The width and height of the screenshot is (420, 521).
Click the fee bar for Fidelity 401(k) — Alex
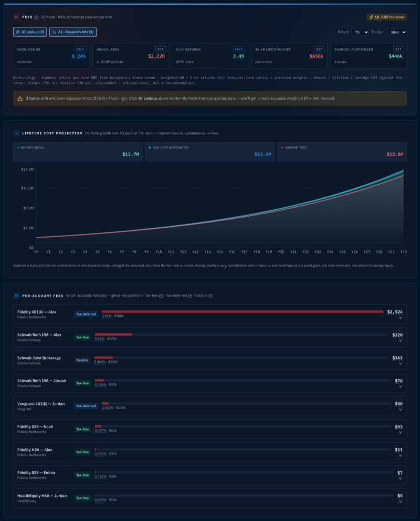tap(243, 312)
